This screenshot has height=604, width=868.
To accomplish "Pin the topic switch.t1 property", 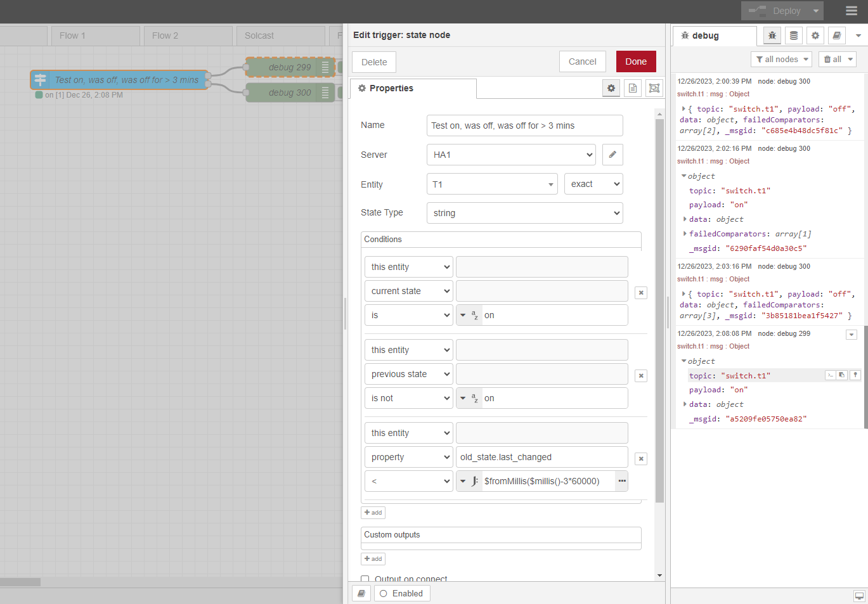I will [x=855, y=375].
